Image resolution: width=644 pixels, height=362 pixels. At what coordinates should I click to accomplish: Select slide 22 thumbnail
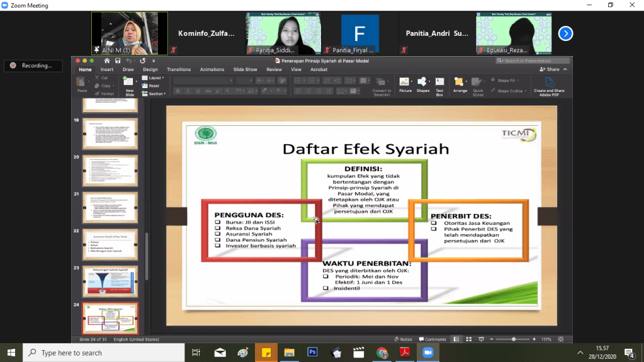coord(110,244)
